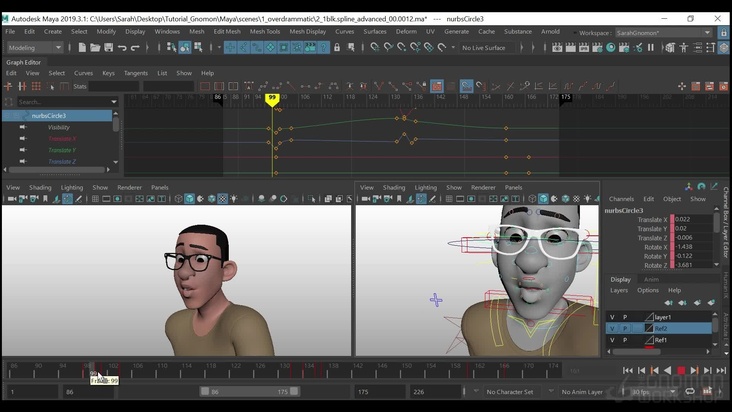Image resolution: width=732 pixels, height=412 pixels.
Task: Toggle visibility V of Ref1 layer
Action: (612, 340)
